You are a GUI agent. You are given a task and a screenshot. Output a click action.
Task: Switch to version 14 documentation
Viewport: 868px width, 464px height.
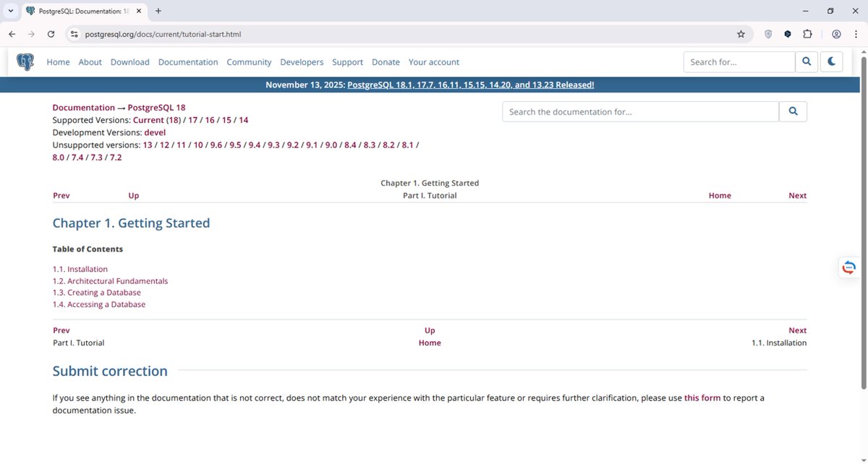[244, 120]
